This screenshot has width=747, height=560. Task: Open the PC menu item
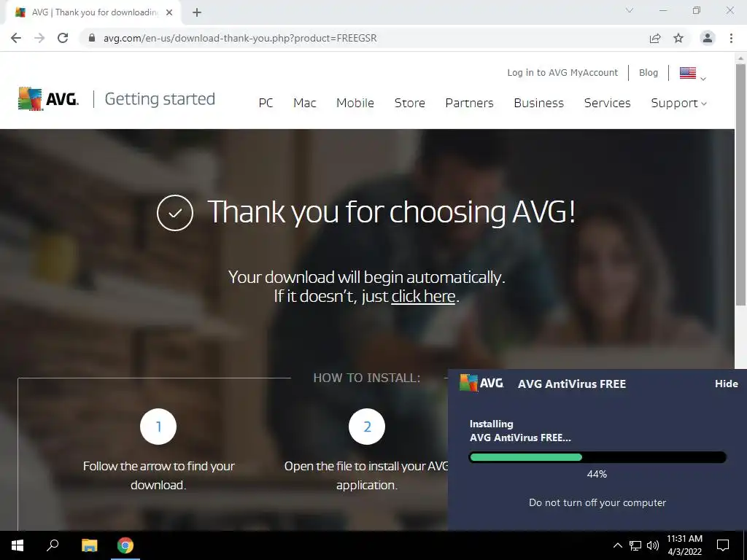(266, 103)
